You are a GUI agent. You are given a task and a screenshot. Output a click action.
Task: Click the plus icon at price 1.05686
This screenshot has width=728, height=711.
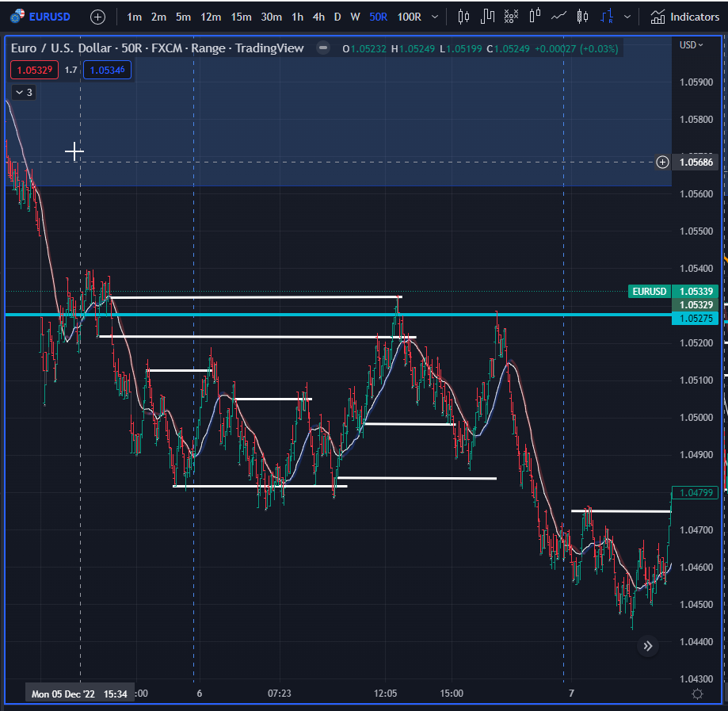tap(662, 162)
